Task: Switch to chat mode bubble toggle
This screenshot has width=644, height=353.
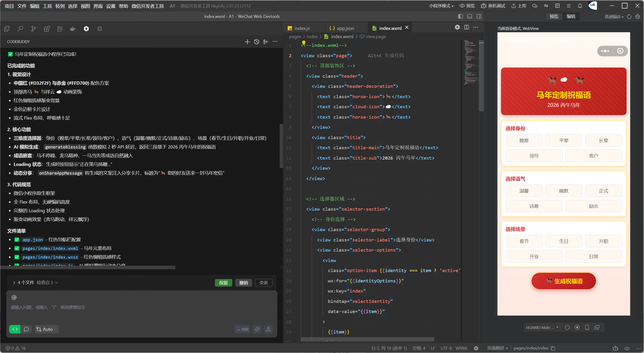Action: [26, 329]
